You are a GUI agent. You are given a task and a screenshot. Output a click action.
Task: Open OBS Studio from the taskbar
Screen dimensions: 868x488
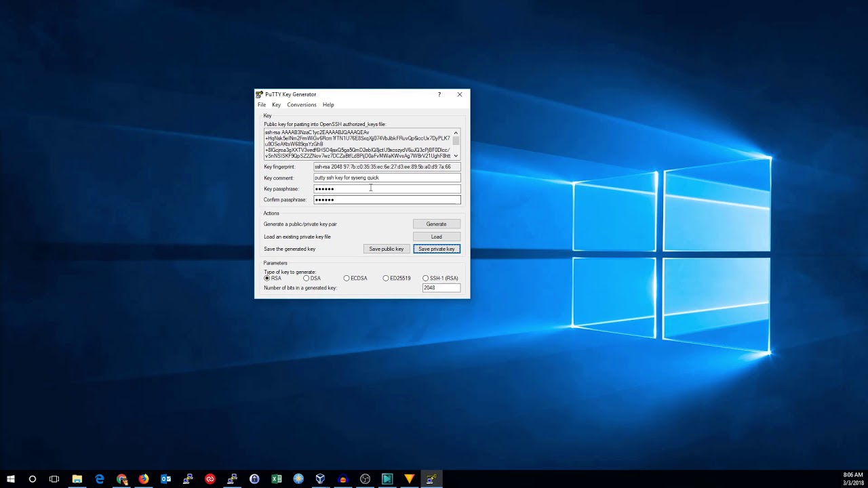tap(365, 479)
